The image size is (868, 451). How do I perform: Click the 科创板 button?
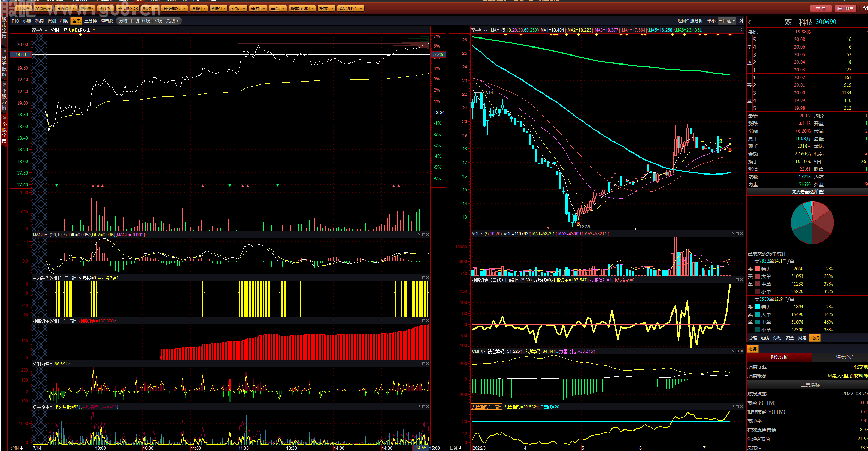tap(105, 8)
